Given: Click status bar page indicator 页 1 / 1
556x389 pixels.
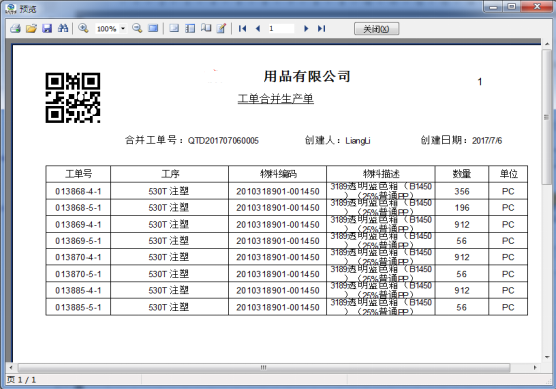Looking at the screenshot, I should (21, 380).
